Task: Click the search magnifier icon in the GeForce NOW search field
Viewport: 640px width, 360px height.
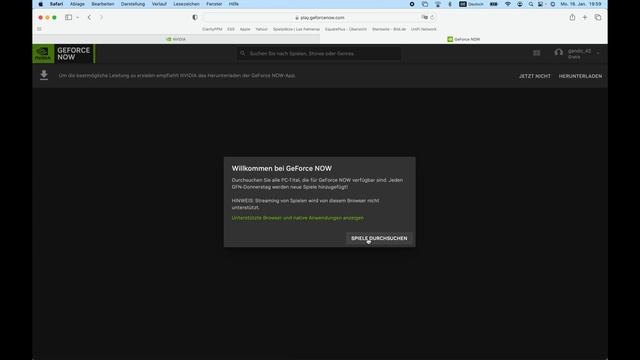Action: click(242, 53)
